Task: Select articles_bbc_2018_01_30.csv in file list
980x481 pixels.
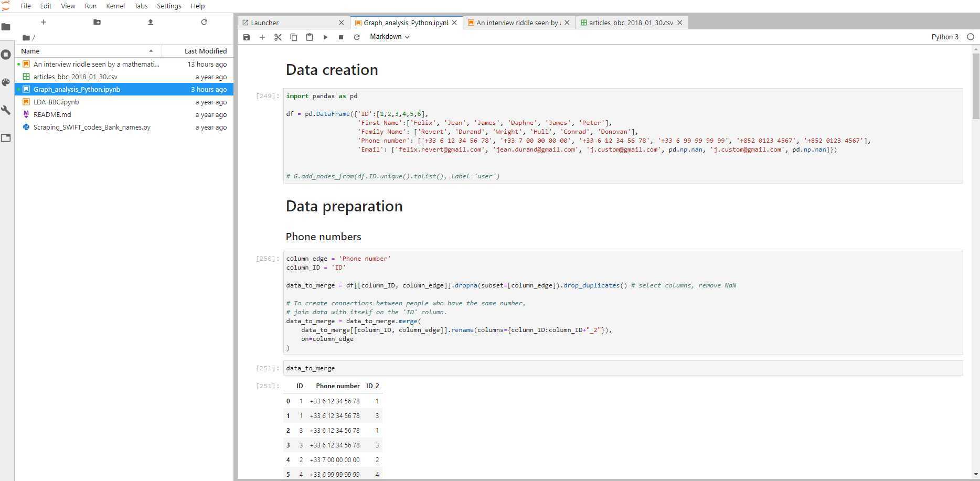Action: [124, 77]
